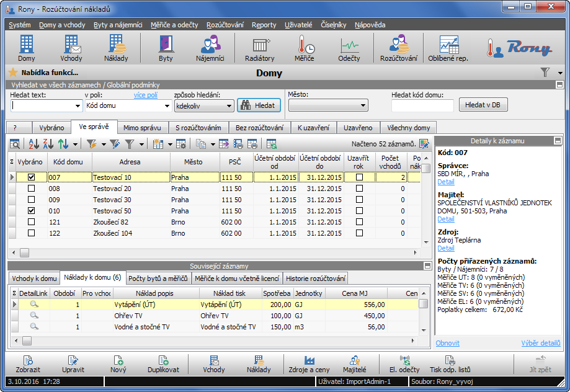Expand the sort options dropdown arrow
This screenshot has width=570, height=392.
tap(75, 145)
